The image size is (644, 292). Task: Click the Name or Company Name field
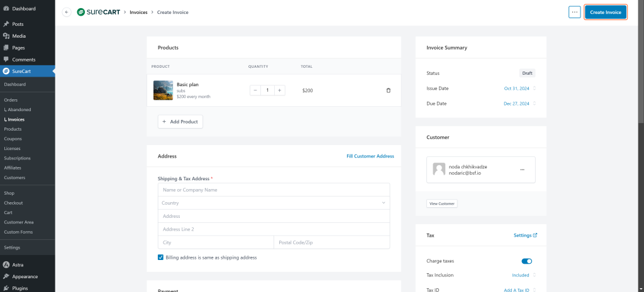pyautogui.click(x=274, y=190)
